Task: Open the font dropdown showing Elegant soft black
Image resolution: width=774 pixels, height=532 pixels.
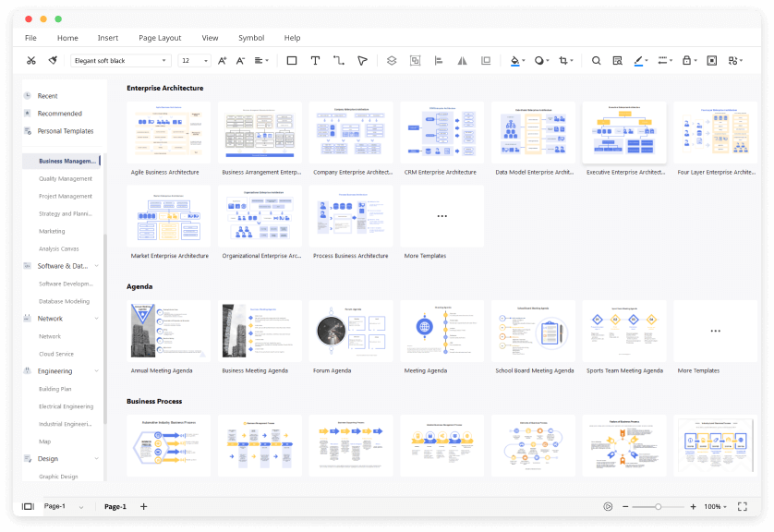Action: (120, 59)
